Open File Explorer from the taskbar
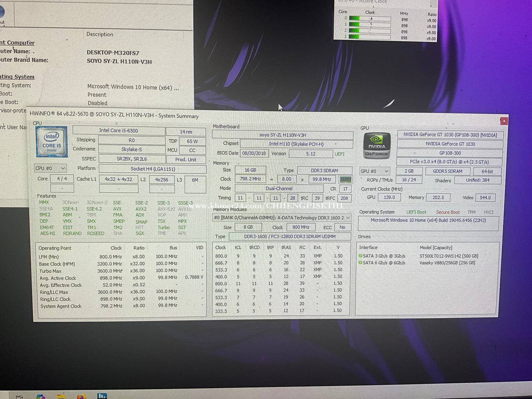Viewport: 532px width, 399px height. (x=61, y=397)
